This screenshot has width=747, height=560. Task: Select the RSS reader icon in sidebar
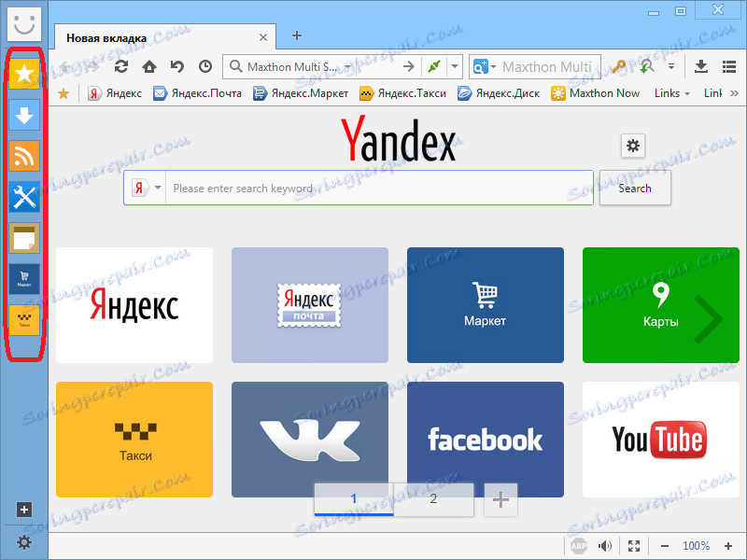pyautogui.click(x=24, y=157)
